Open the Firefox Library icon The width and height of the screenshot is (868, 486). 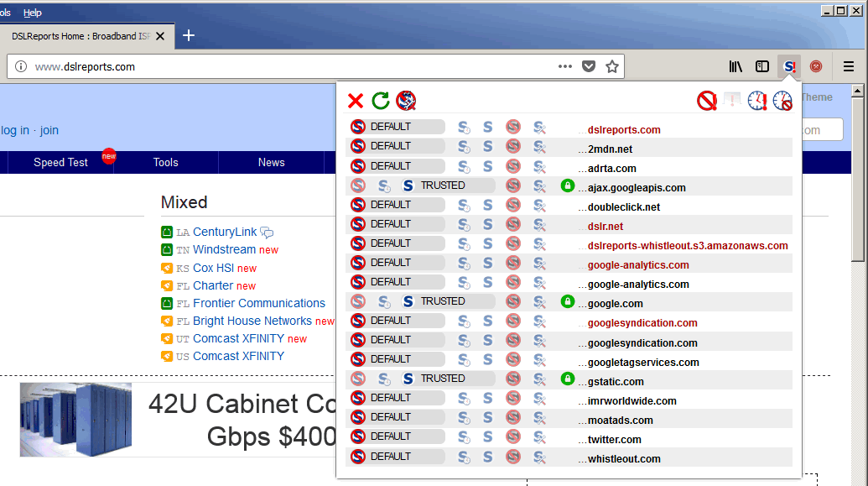(x=735, y=66)
